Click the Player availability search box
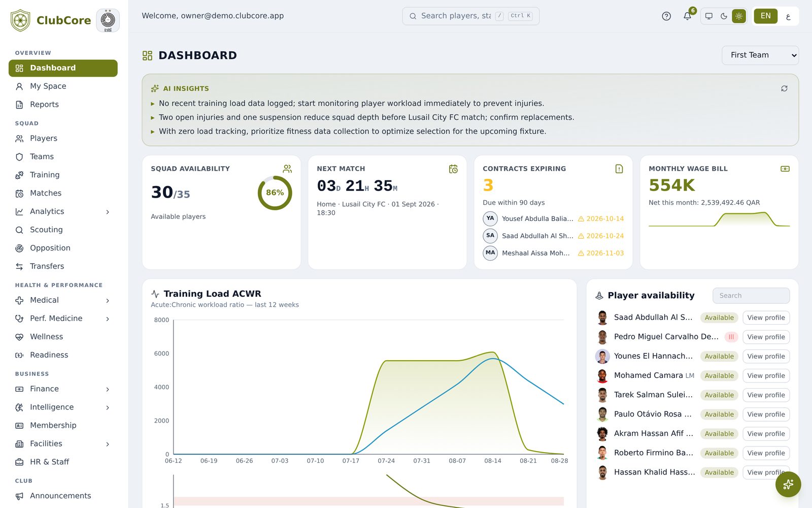This screenshot has height=508, width=812. (751, 296)
